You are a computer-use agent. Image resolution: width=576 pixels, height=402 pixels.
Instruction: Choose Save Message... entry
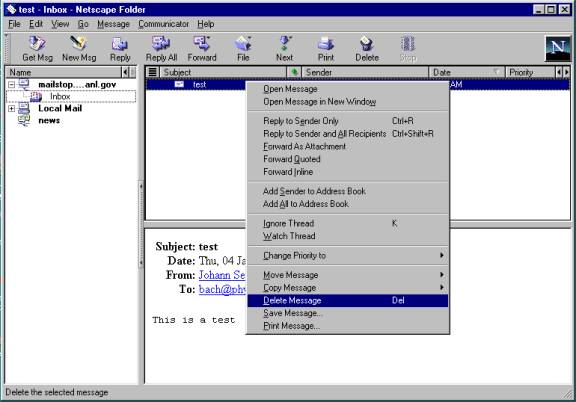click(x=348, y=313)
